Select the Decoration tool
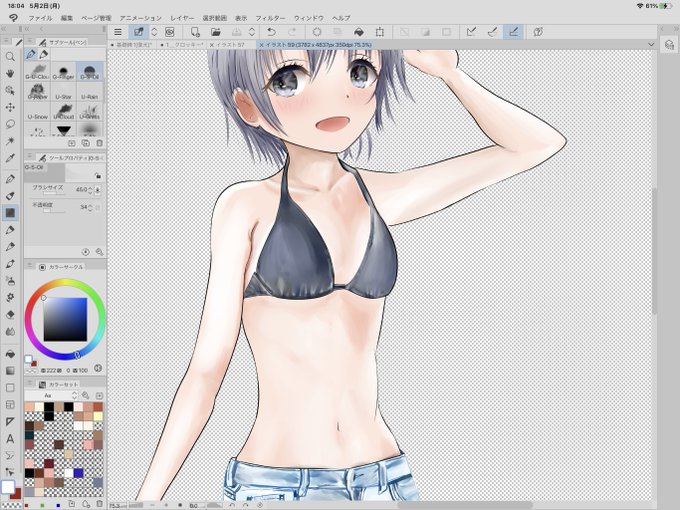 click(10, 298)
